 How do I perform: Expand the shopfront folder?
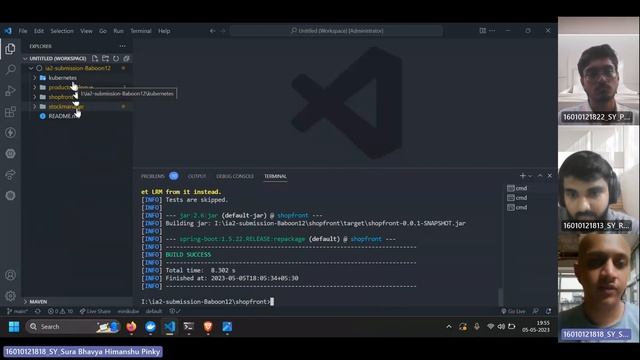tap(35, 97)
